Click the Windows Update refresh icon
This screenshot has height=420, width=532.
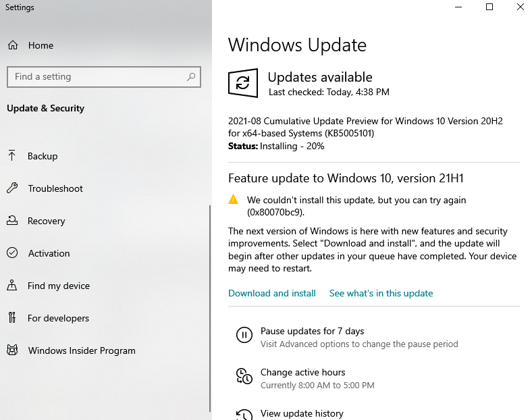(243, 83)
